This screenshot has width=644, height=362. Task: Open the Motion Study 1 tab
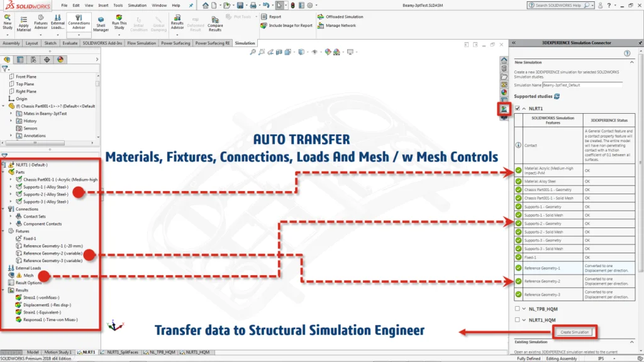tap(57, 352)
